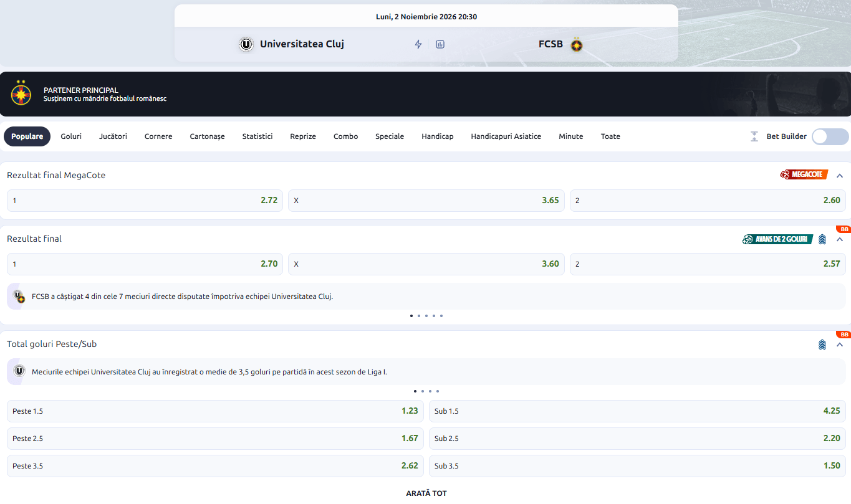The height and width of the screenshot is (504, 851).
Task: Click the team crests icon beside the FCSB head-to-head fact
Action: point(19,297)
